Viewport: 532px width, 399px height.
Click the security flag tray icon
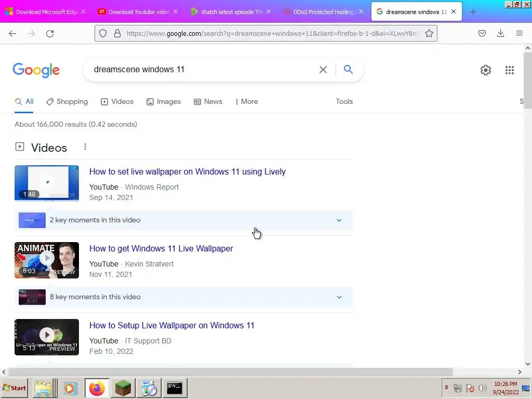[x=470, y=388]
